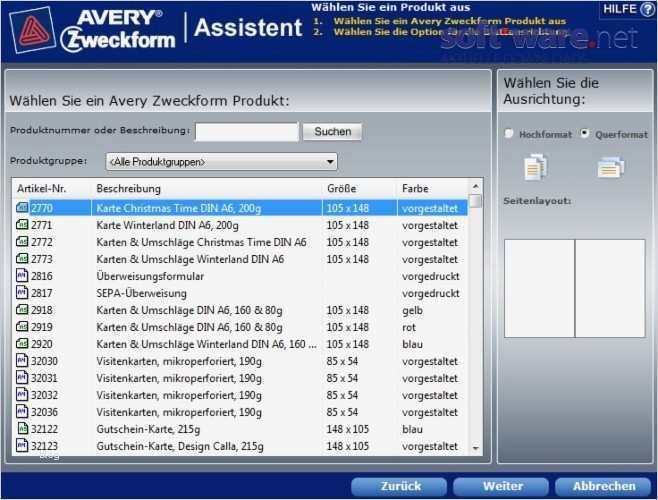Viewport: 658px width, 500px height.
Task: Select 'Karten & Umschläge Christmas Time DIN A6'
Action: point(201,242)
